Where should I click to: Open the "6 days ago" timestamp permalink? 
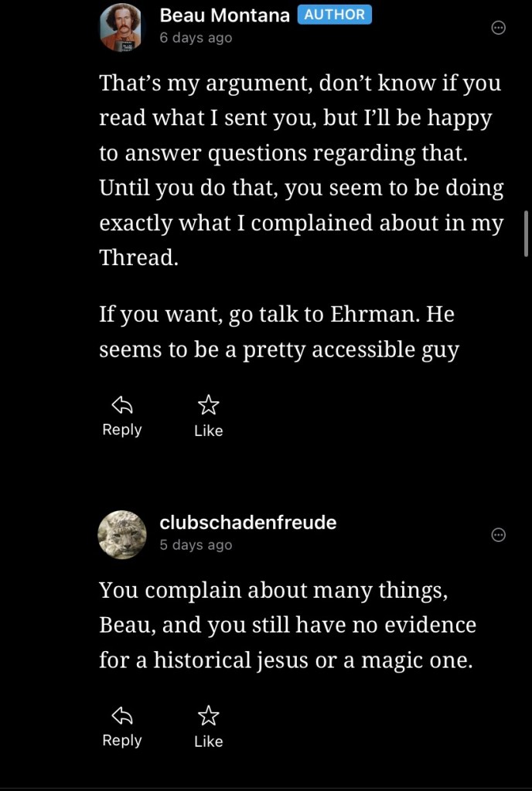196,37
